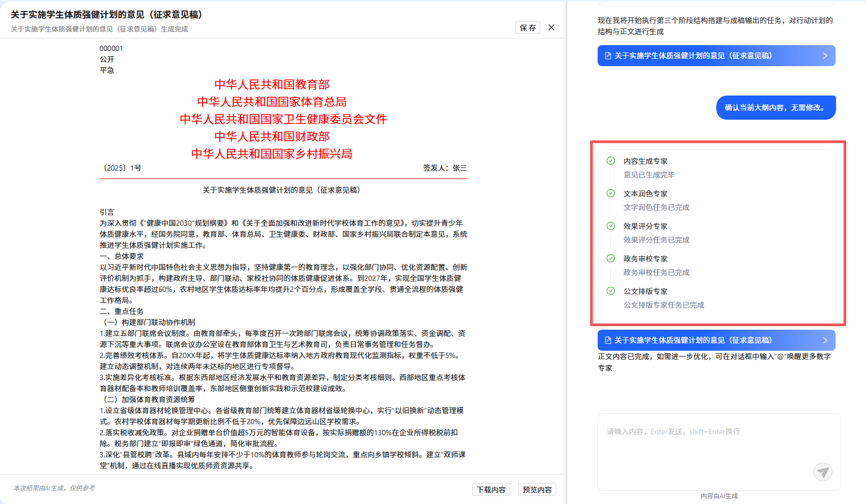Close the document preview panel

tap(551, 27)
